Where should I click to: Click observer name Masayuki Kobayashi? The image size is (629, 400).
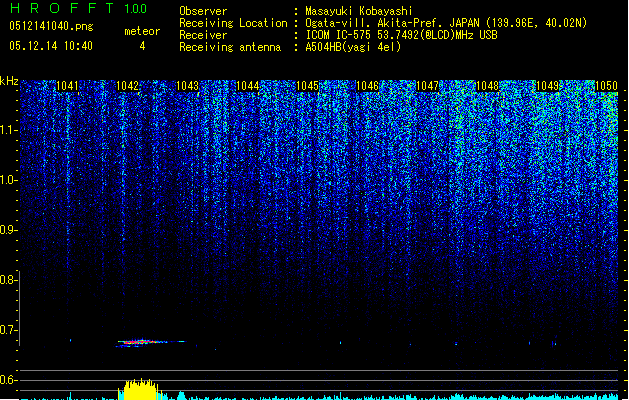[359, 11]
